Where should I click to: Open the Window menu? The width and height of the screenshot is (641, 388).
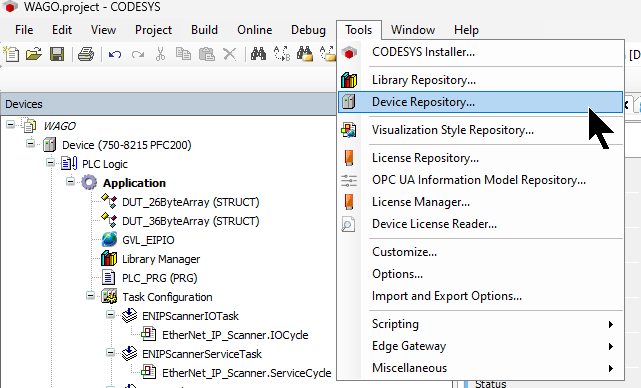[413, 30]
